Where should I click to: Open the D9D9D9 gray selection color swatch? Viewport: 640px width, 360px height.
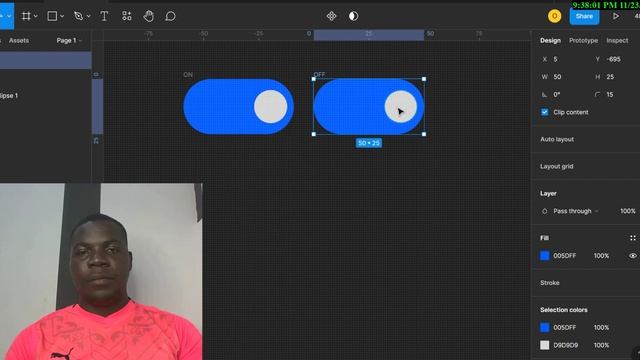(x=544, y=345)
